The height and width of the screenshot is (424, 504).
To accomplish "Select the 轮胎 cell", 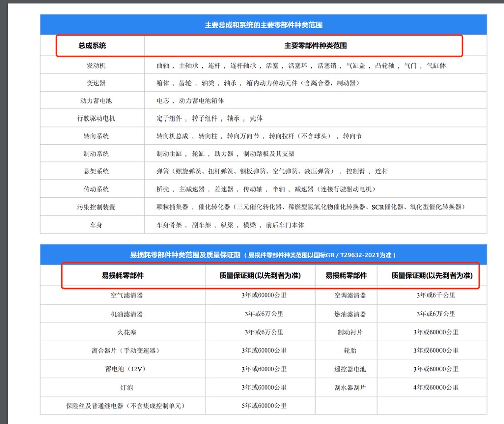I will coord(350,351).
